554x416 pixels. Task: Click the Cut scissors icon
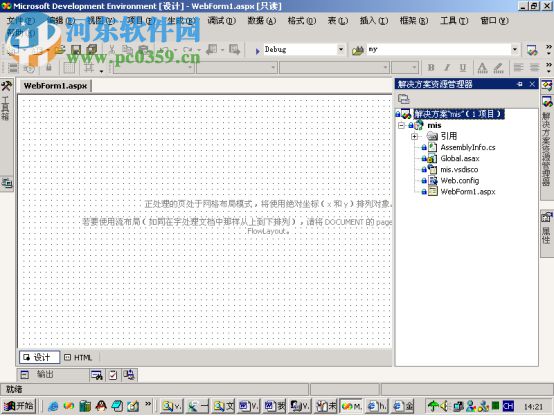pyautogui.click(x=112, y=50)
